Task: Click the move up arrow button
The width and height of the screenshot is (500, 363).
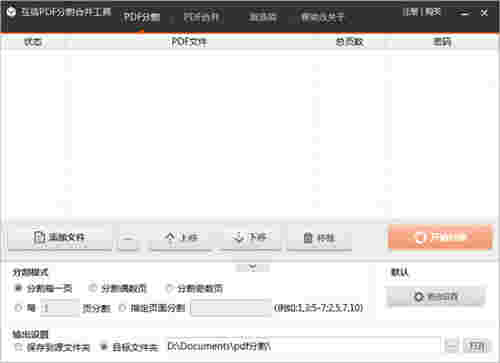Action: pos(182,237)
